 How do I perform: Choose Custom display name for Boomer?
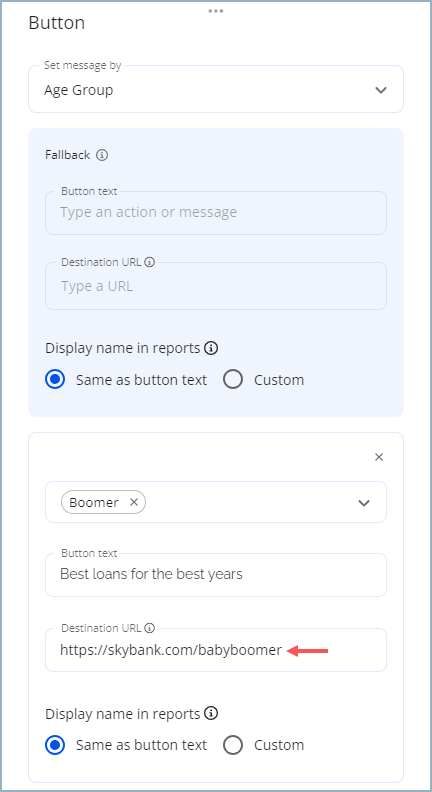233,745
